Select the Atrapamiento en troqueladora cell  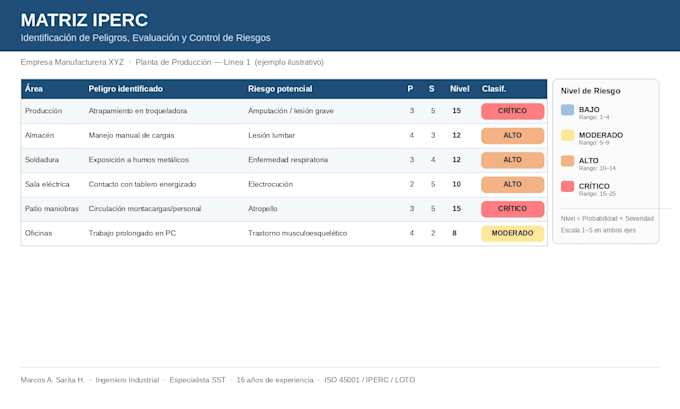pyautogui.click(x=138, y=111)
